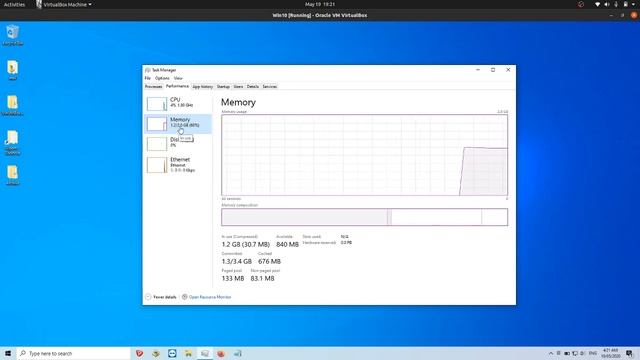Open the red shield app in taskbar
This screenshot has width=640, height=360.
click(x=140, y=353)
